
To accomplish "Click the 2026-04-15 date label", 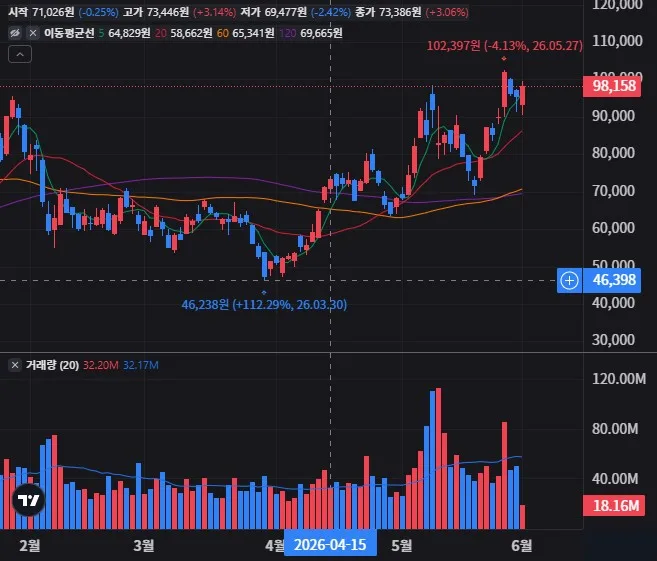I will (330, 545).
